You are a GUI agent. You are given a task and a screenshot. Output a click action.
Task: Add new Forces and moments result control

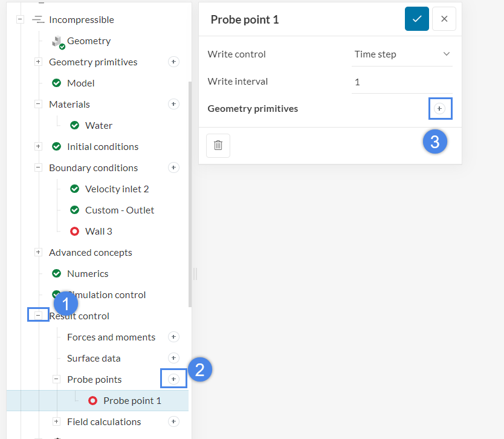(173, 337)
